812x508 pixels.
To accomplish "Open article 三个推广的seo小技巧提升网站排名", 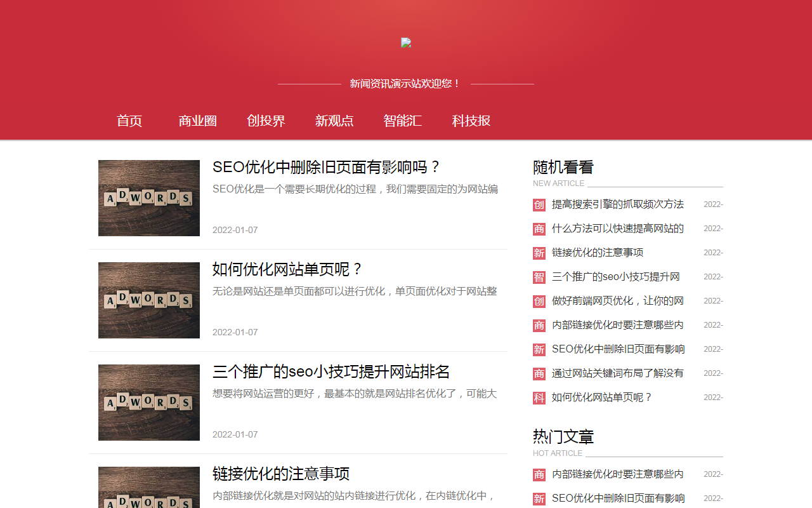I will click(331, 371).
